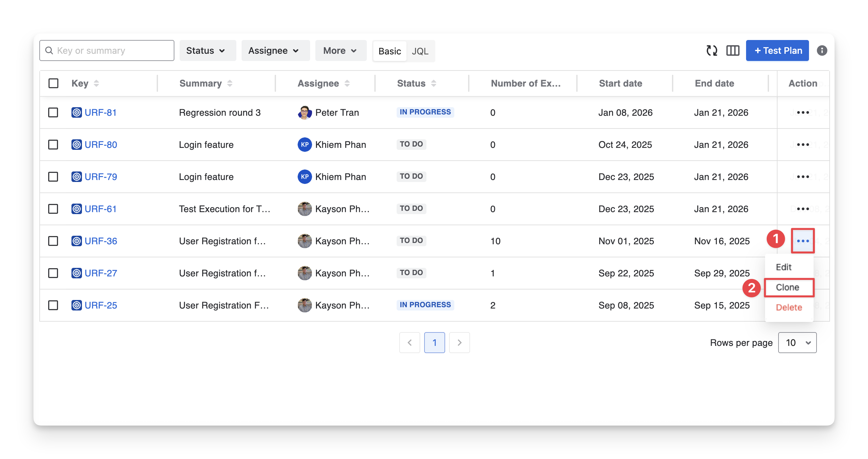Switch to JQL search tab

[x=420, y=51]
